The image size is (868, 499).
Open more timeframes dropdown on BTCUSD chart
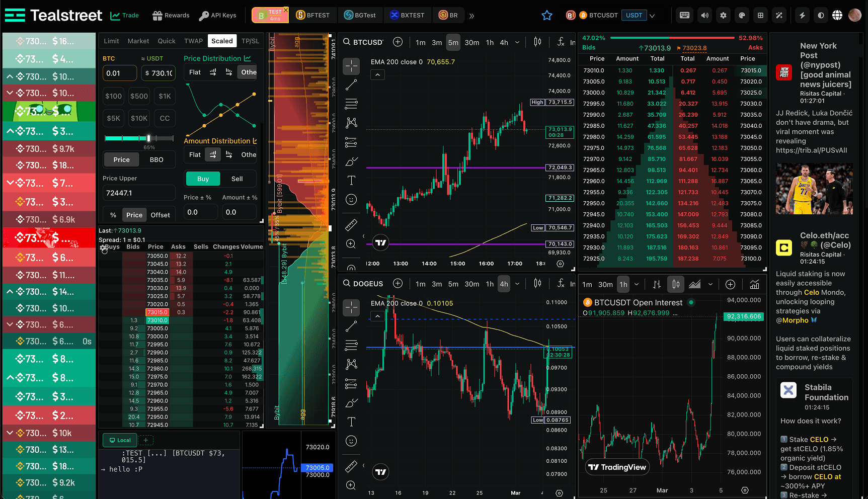coord(517,42)
